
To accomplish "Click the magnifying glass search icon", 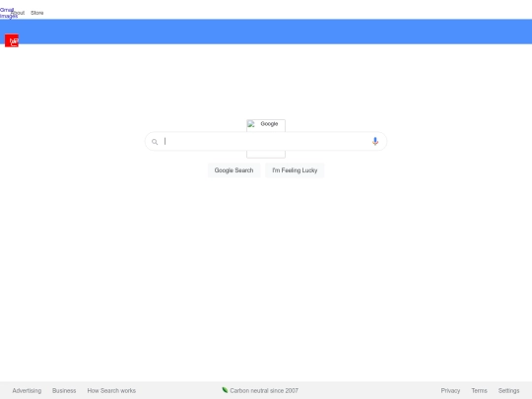I will [155, 142].
